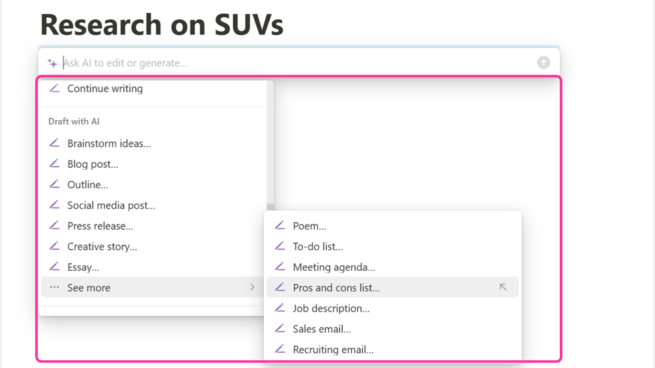Select Brainstorm ideas… entry
The height and width of the screenshot is (368, 655).
point(152,143)
